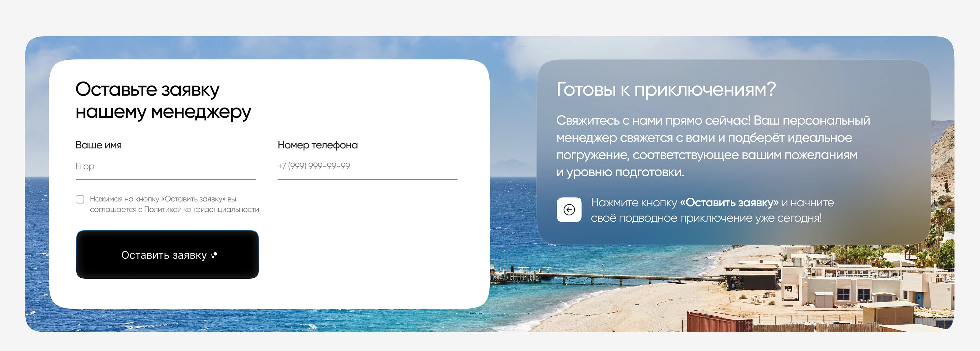Viewport: 980px width, 351px height.
Task: Click sparkle icon inside the black button
Action: [214, 255]
